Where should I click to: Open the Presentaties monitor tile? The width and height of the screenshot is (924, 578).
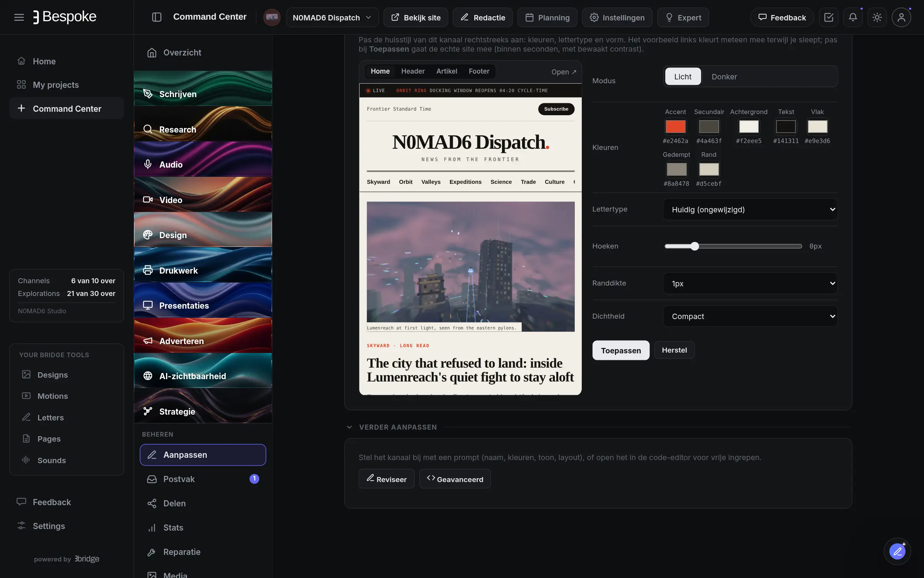tap(203, 300)
